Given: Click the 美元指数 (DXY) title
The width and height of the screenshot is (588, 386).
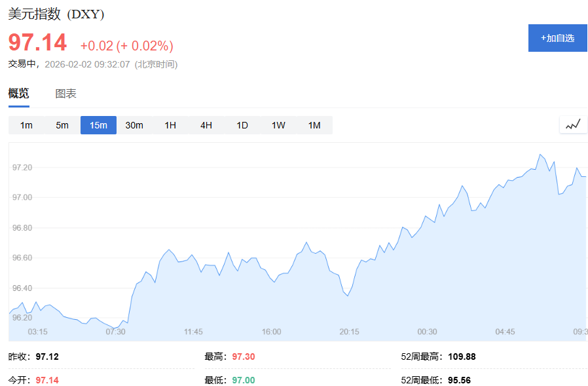Looking at the screenshot, I should [56, 14].
